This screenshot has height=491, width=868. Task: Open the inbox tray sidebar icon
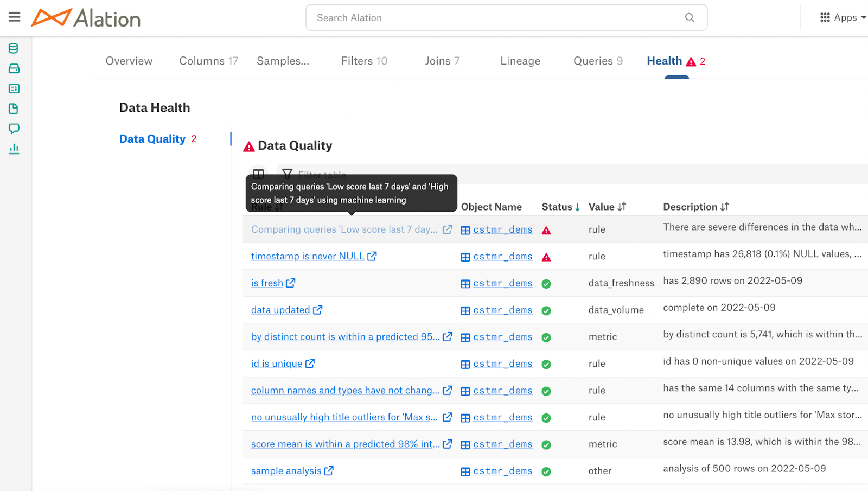coord(14,68)
